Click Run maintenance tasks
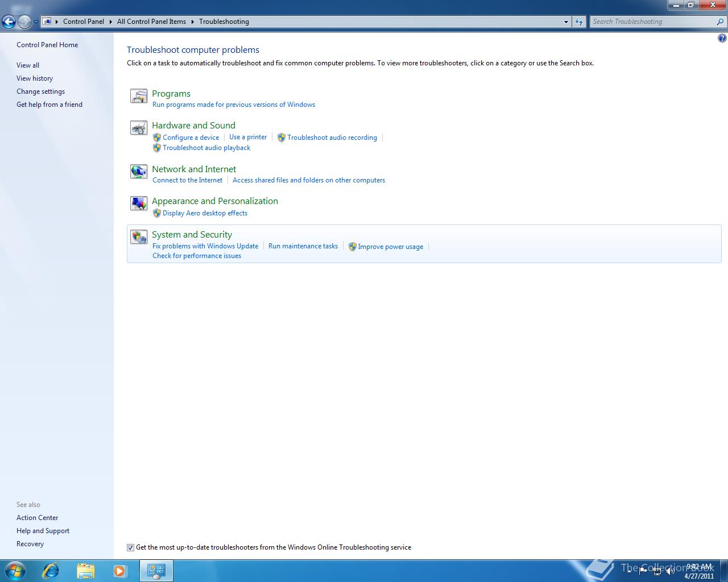 (x=303, y=246)
